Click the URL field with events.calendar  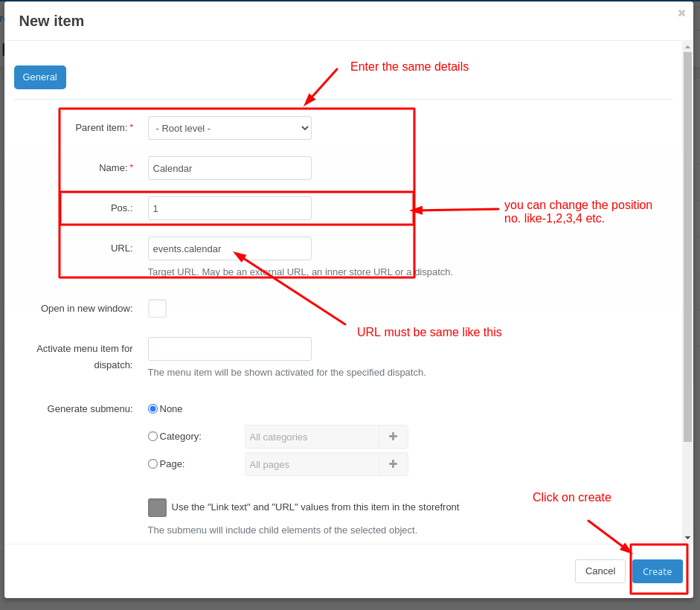[229, 248]
